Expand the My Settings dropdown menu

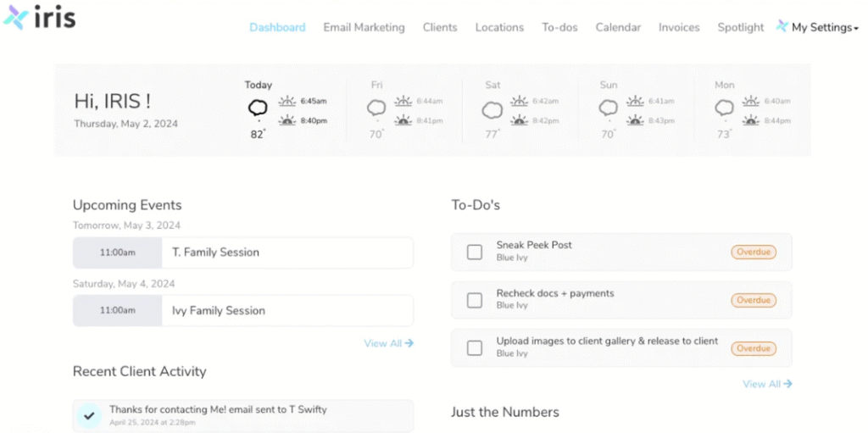coord(824,27)
